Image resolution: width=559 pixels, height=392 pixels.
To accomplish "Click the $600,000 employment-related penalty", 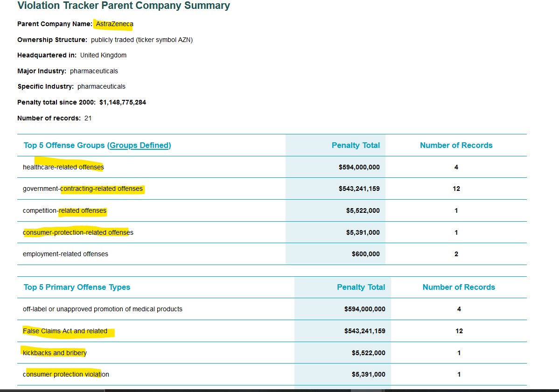I will tap(366, 254).
